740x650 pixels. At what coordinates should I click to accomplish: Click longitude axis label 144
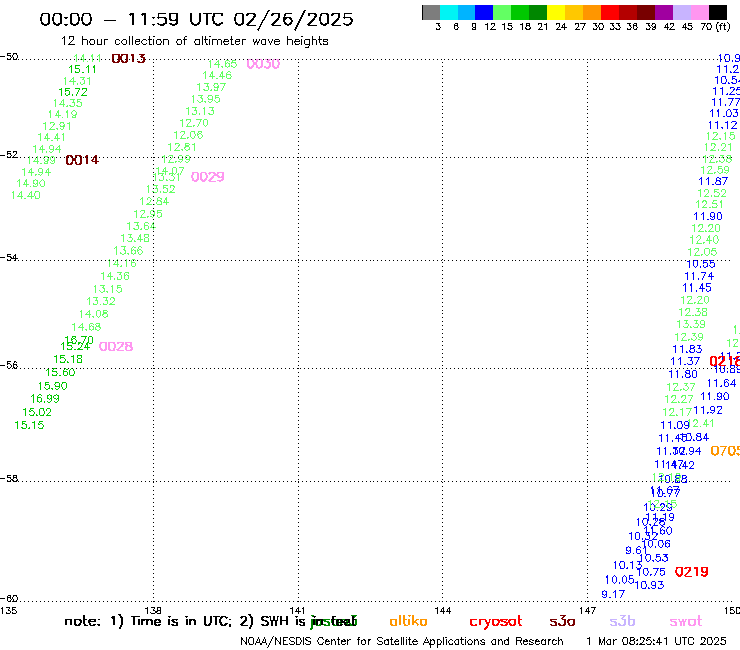coord(443,610)
